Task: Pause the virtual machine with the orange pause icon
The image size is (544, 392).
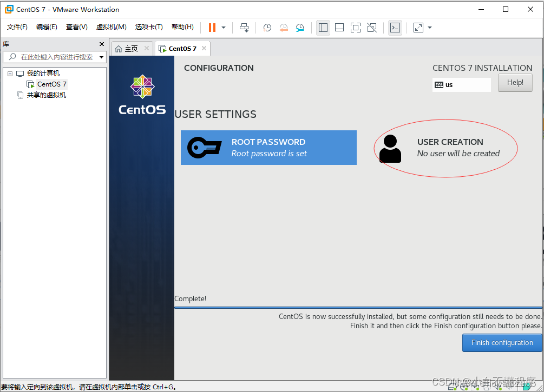Action: [x=212, y=28]
